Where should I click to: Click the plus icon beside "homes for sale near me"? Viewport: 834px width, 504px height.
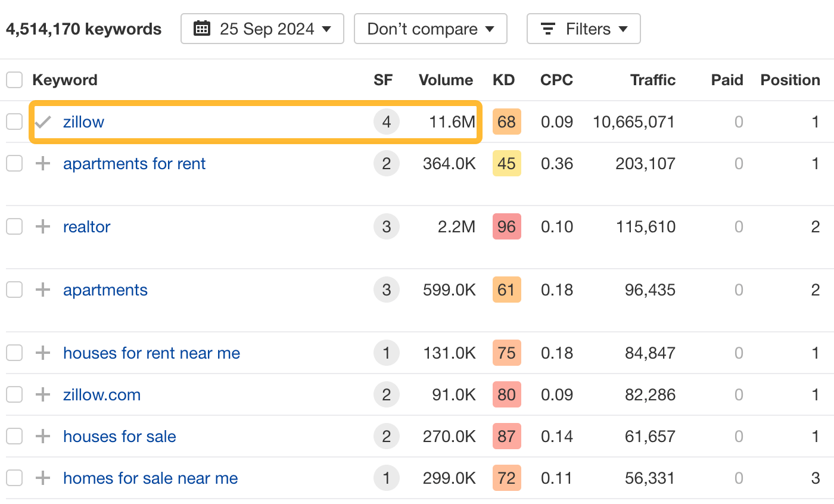click(42, 478)
